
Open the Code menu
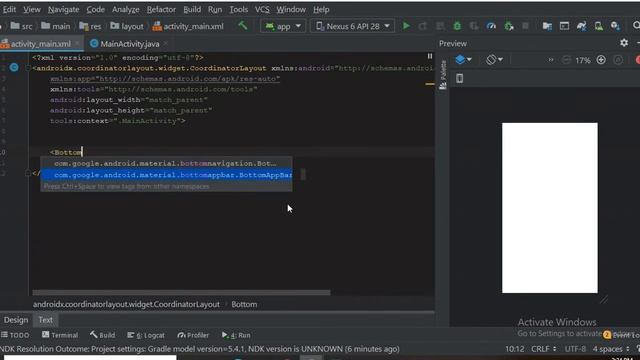(x=96, y=9)
